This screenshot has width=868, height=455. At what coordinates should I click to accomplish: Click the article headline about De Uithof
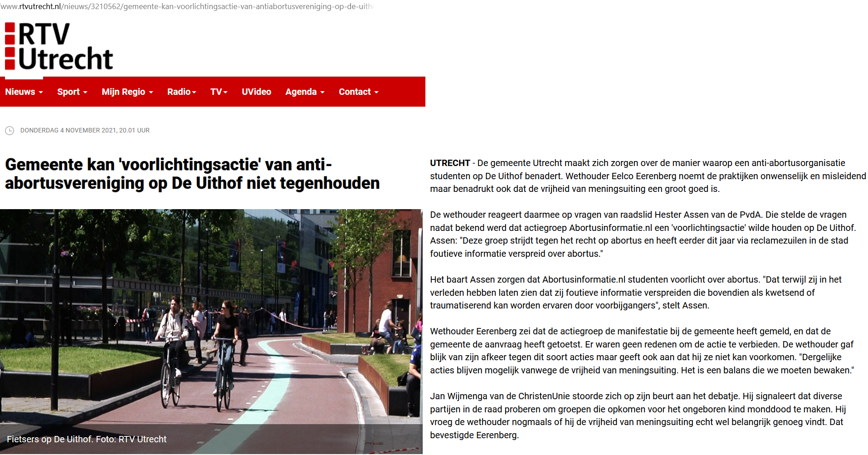[192, 174]
